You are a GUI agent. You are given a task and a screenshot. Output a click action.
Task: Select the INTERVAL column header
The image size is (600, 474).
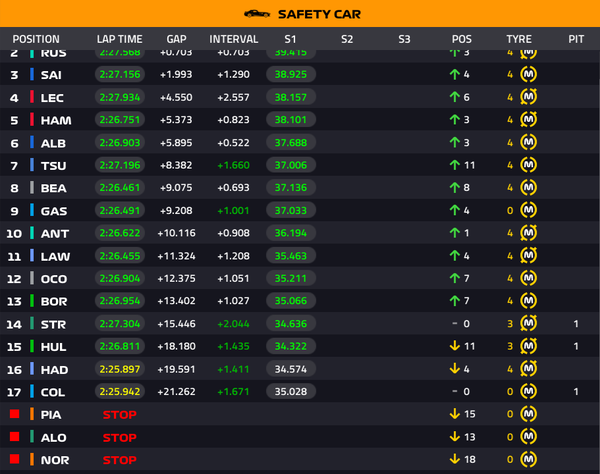(x=234, y=39)
